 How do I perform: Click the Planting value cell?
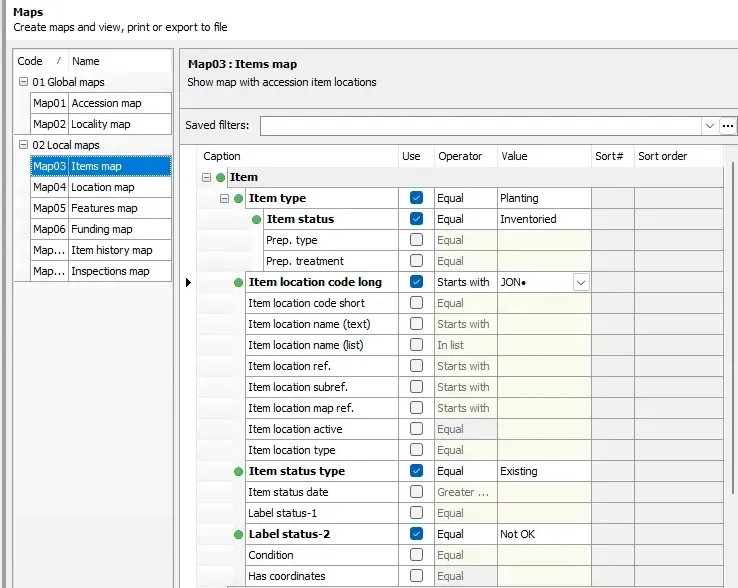pos(544,198)
